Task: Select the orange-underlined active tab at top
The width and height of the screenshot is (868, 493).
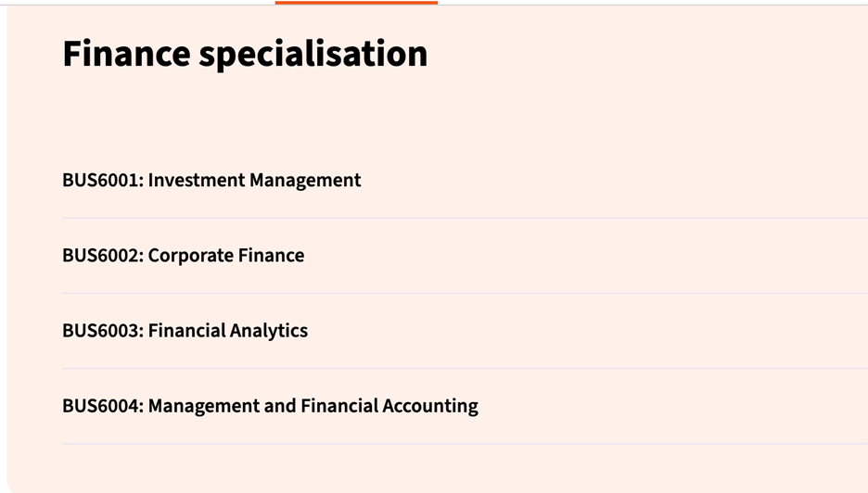Action: point(356,3)
